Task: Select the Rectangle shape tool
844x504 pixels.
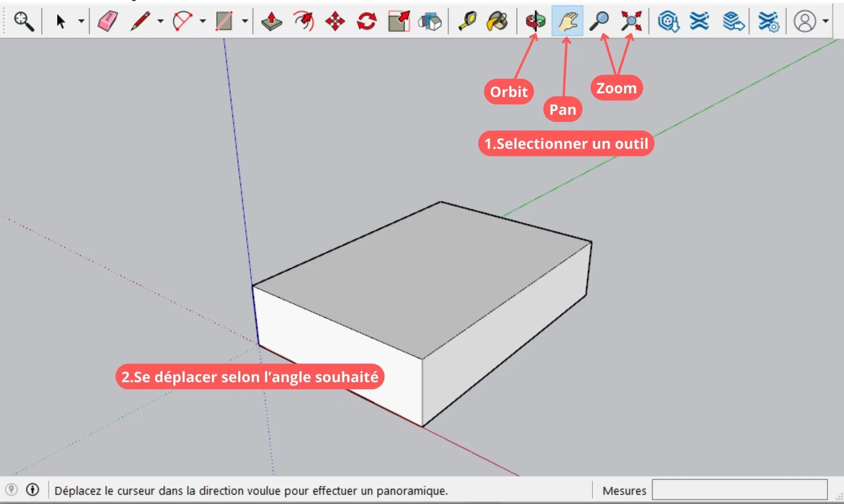Action: (x=224, y=21)
